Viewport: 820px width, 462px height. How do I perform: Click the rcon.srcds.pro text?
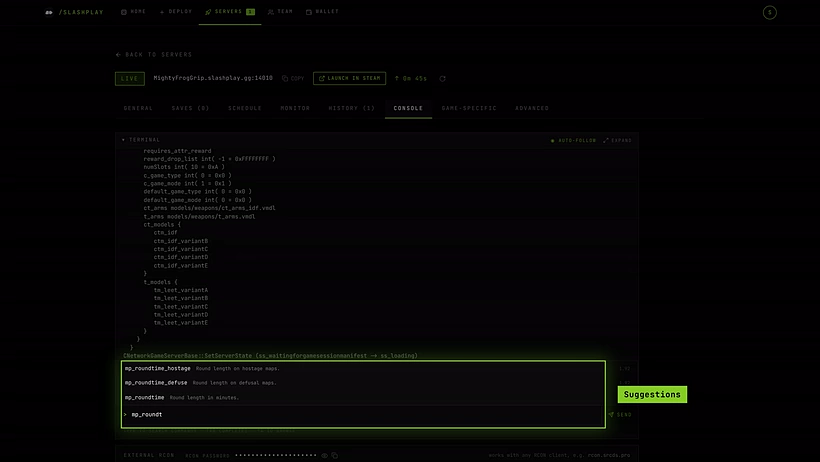pyautogui.click(x=609, y=455)
